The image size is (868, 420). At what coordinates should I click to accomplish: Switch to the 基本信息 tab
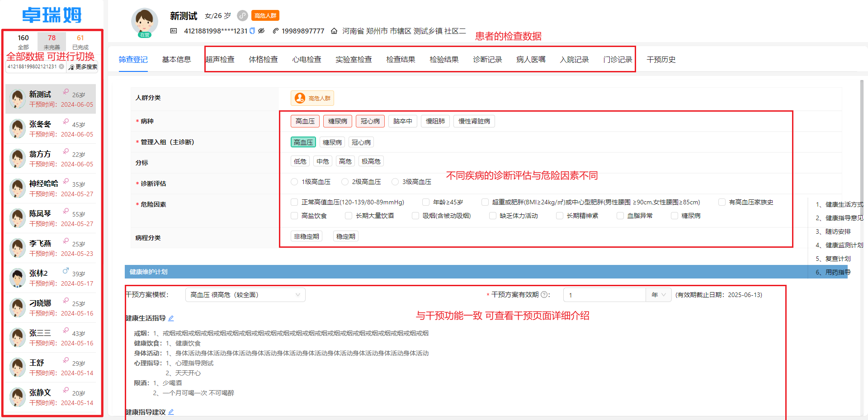(176, 60)
